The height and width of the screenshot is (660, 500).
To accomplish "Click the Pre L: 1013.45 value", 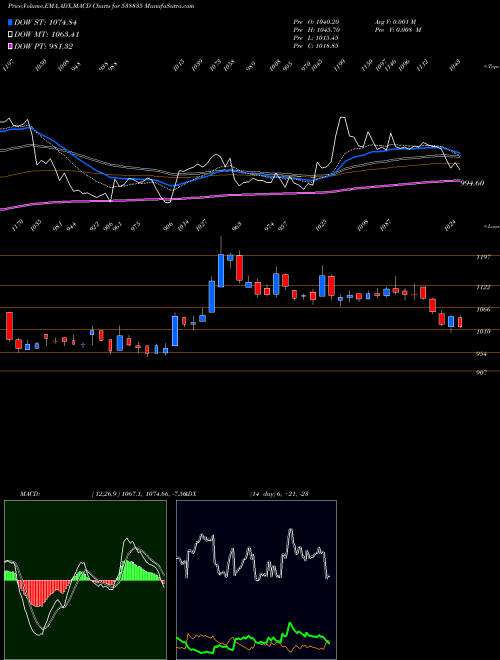I will tap(316, 38).
